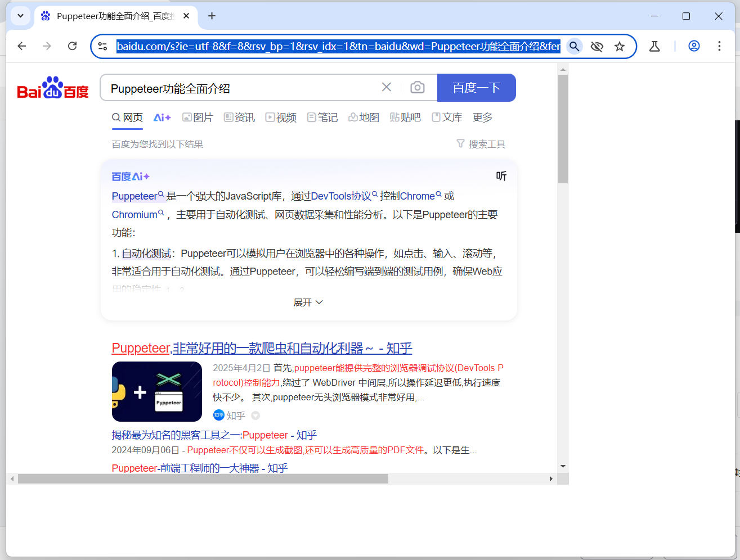Follow the Chrome keyword link in AI answer
The width and height of the screenshot is (740, 560).
[421, 196]
